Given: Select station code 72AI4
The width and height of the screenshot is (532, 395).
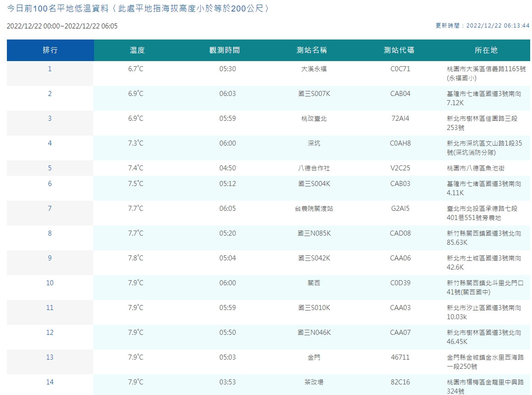Looking at the screenshot, I should pos(400,118).
